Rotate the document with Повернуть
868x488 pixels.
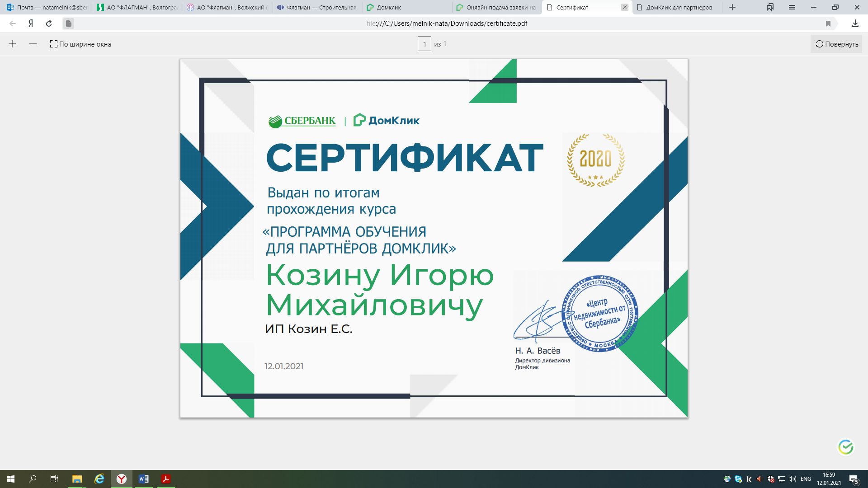point(837,44)
